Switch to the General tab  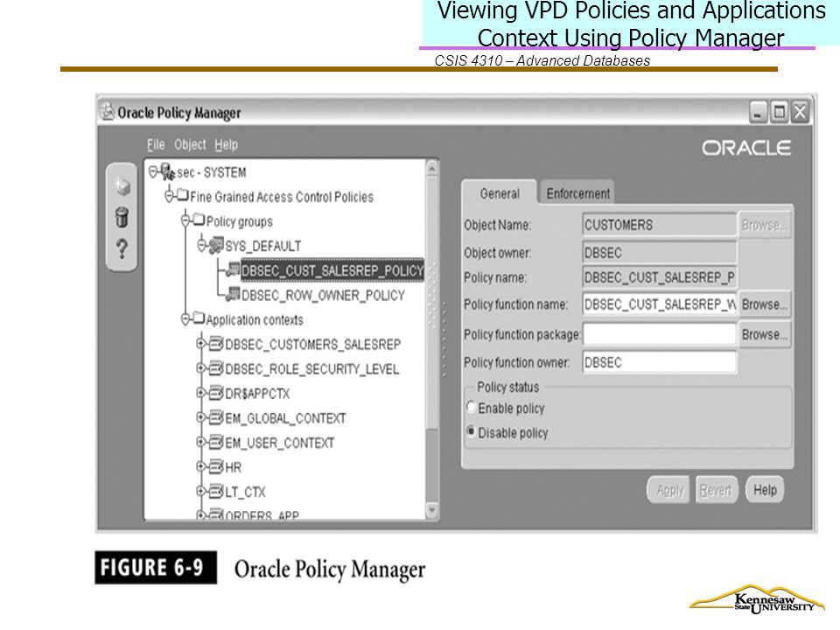tap(500, 192)
